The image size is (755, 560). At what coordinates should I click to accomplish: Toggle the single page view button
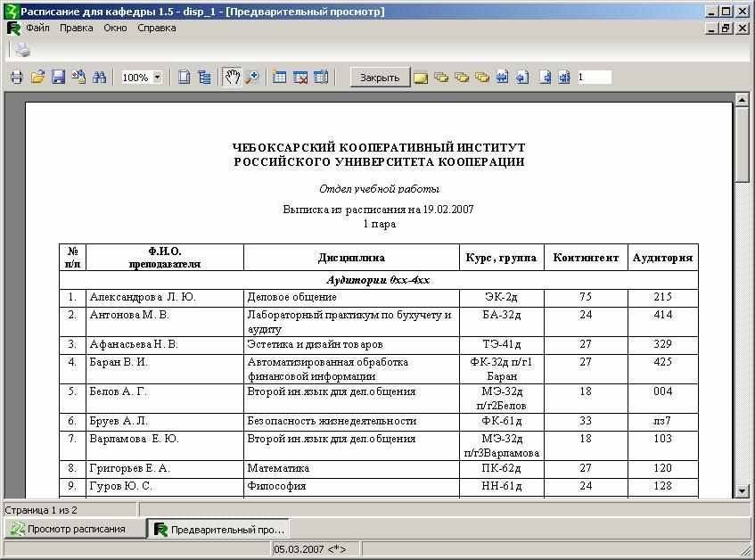tap(184, 78)
